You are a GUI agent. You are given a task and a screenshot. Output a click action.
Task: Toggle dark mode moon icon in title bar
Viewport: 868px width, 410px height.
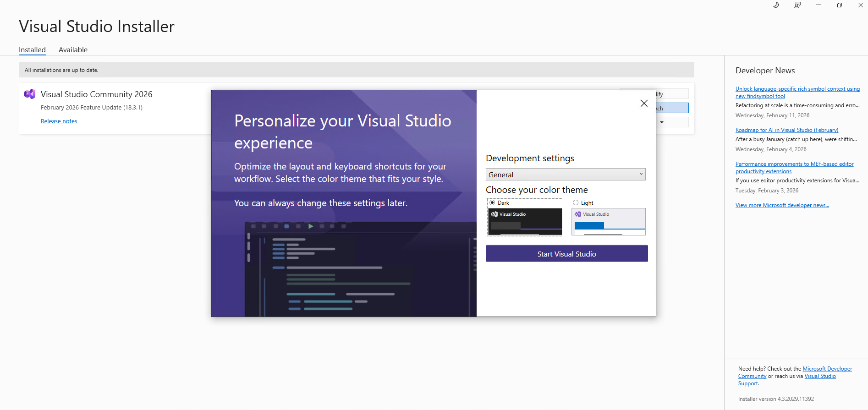click(x=776, y=5)
